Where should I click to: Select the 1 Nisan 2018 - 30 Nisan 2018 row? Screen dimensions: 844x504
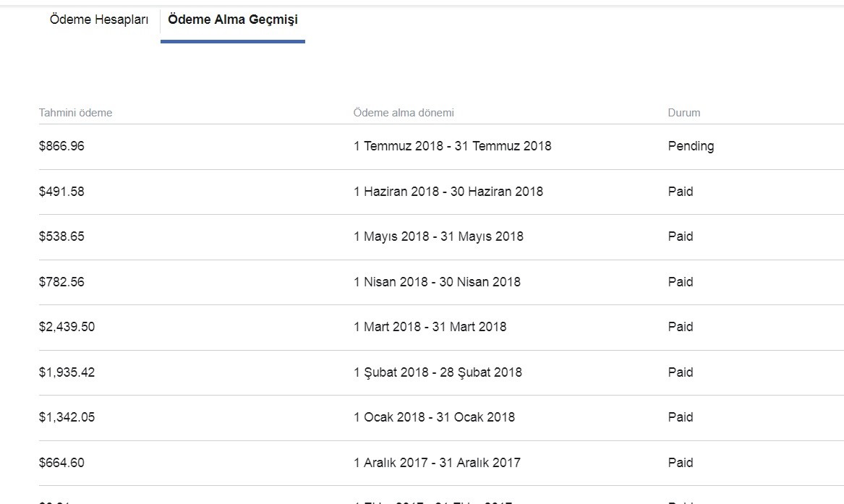pyautogui.click(x=441, y=282)
